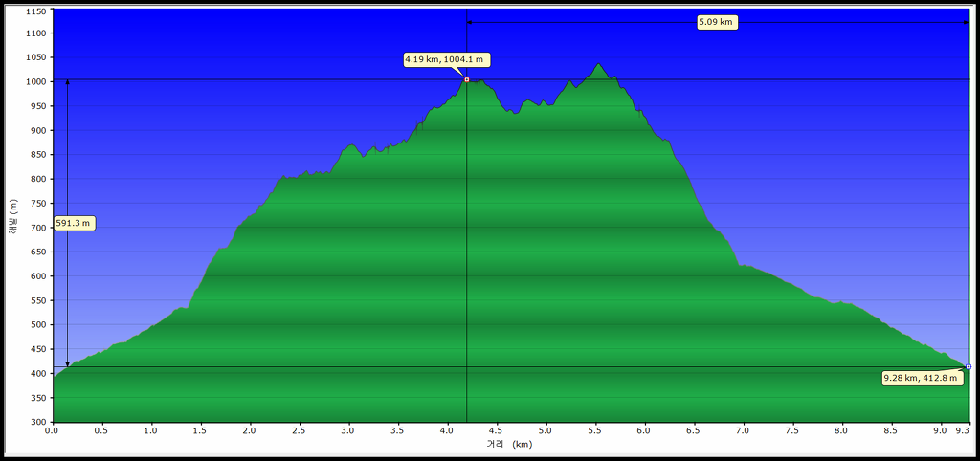This screenshot has height=461, width=980.
Task: Click the 9.3 tick on distance axis
Action: coord(963,430)
